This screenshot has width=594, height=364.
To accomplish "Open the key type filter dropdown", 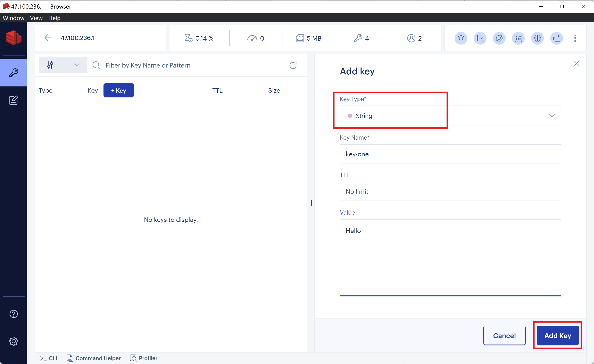I will tap(63, 65).
